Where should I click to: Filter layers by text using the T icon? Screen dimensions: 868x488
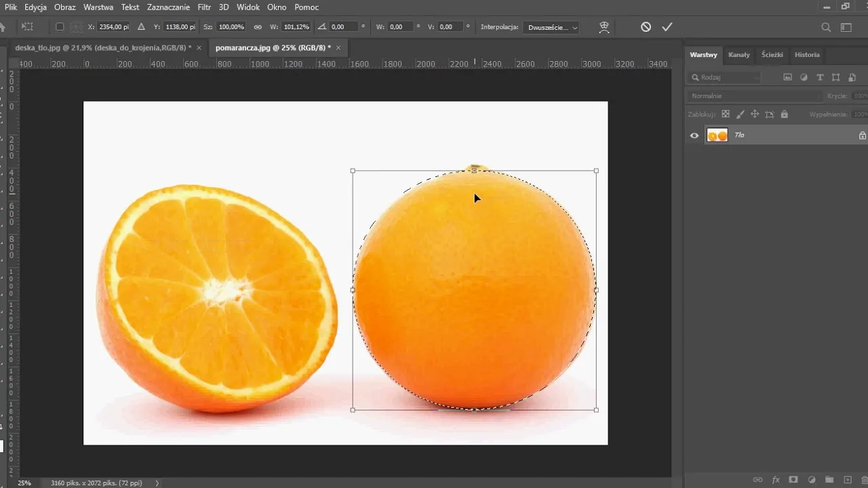click(x=820, y=77)
